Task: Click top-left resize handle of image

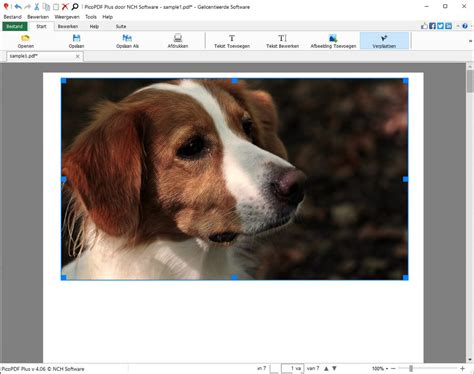Action: click(x=64, y=81)
